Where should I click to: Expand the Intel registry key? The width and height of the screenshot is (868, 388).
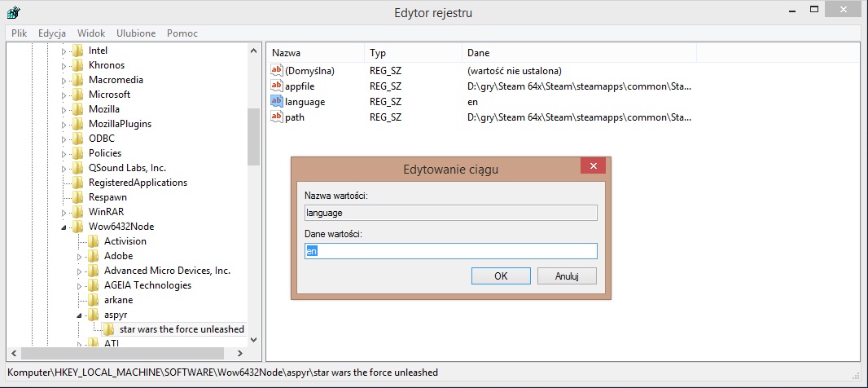coord(64,51)
